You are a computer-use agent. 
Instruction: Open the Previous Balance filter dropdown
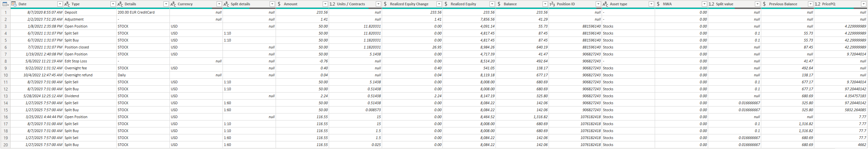810,4
